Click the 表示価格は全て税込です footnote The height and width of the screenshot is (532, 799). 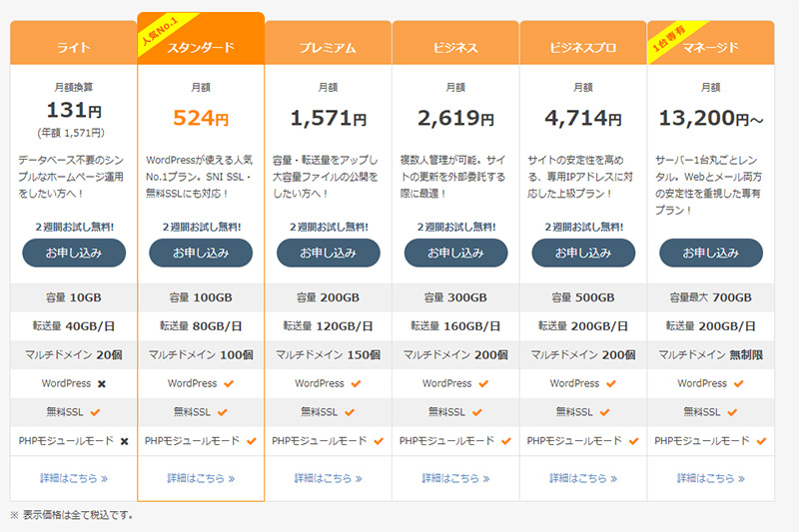click(72, 515)
